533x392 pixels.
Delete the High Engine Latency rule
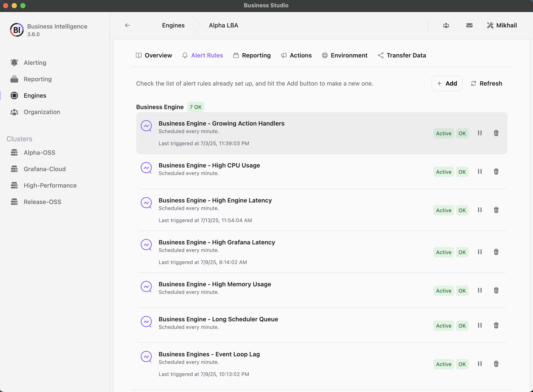(496, 210)
